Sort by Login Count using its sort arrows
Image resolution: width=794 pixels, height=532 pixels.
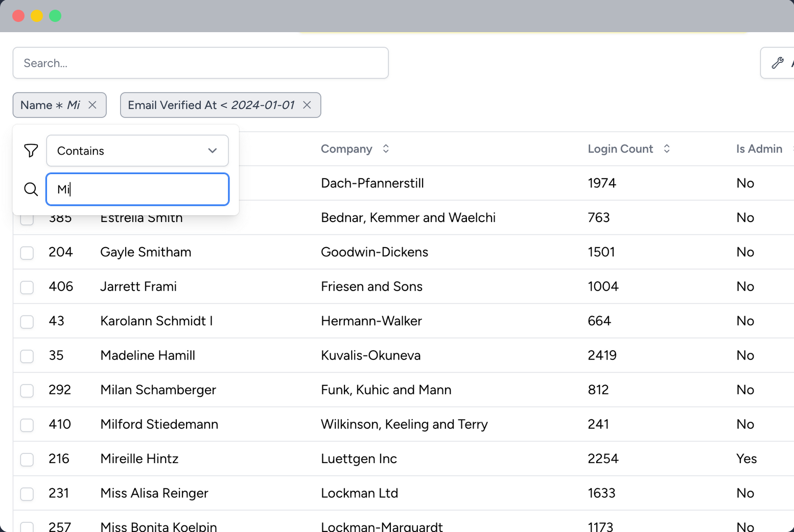667,149
